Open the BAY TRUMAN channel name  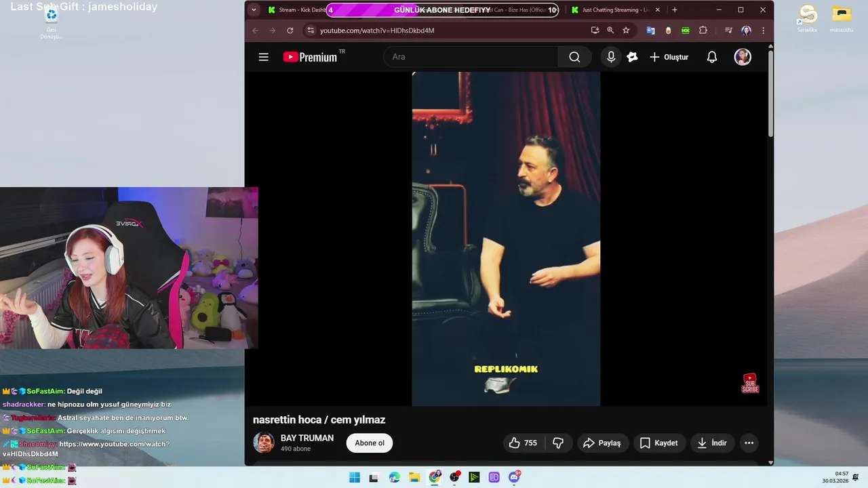click(307, 438)
